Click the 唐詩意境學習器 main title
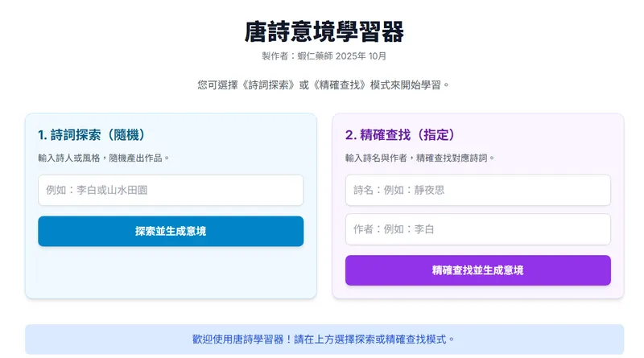This screenshot has height=358, width=644. pos(324,31)
